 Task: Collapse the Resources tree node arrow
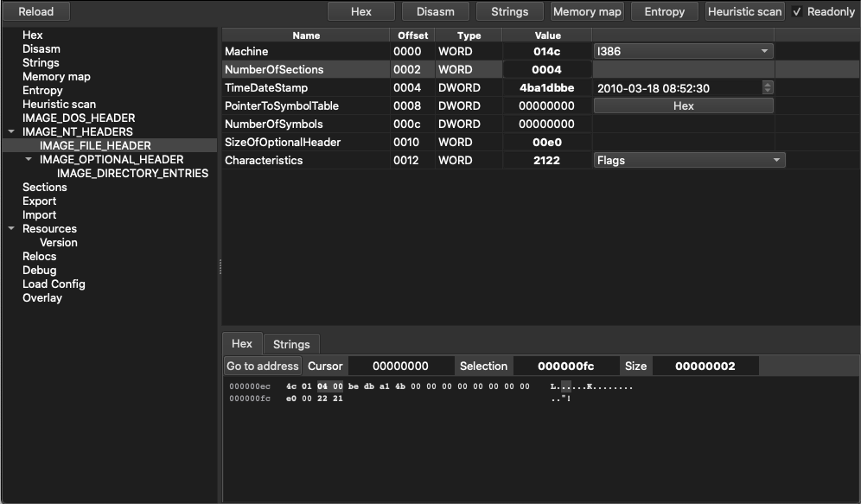(11, 228)
